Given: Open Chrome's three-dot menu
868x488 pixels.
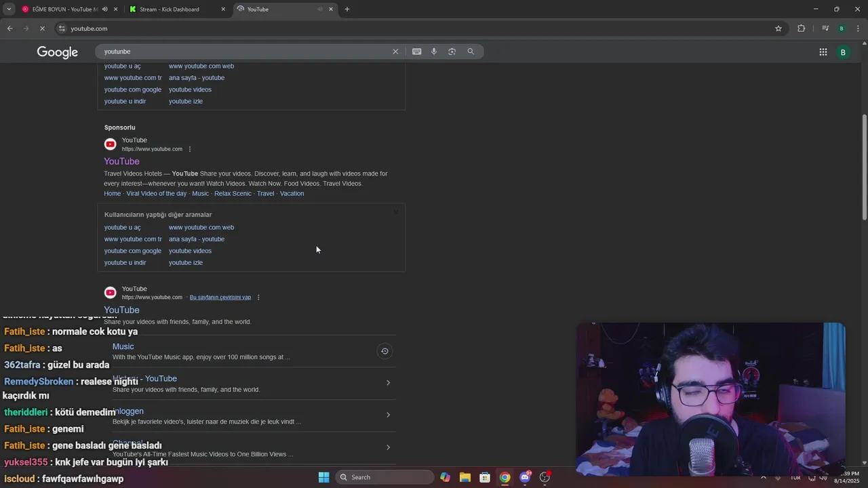Looking at the screenshot, I should tap(859, 28).
